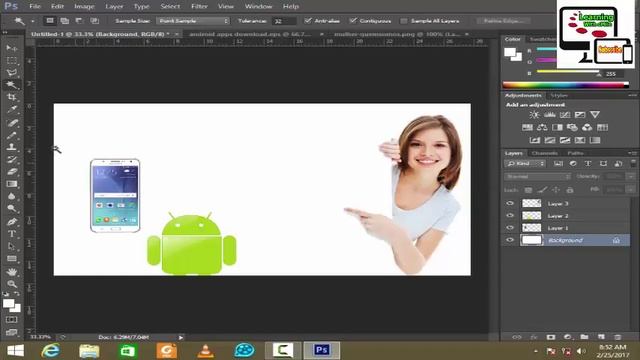Select the Horizontal Type tool

11,234
